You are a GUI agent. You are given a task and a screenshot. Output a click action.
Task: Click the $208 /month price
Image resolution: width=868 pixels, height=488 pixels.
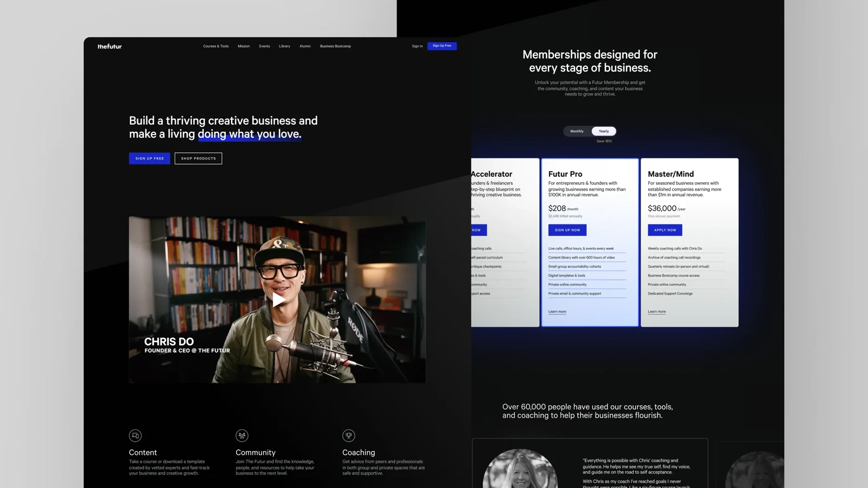[x=563, y=208]
